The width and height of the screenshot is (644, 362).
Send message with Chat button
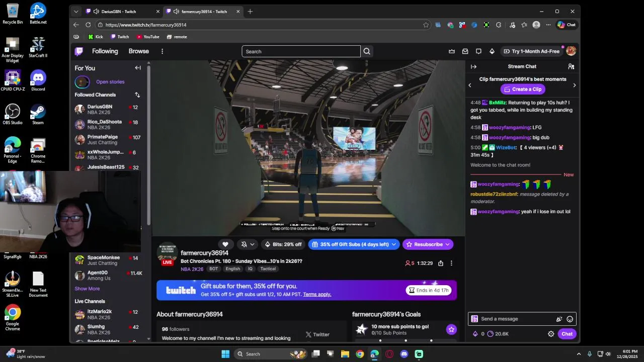tap(567, 334)
